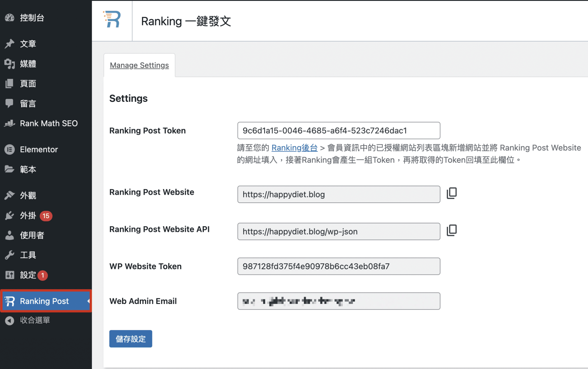Open the Elementor menu item
Viewport: 588px width, 369px height.
(x=39, y=149)
